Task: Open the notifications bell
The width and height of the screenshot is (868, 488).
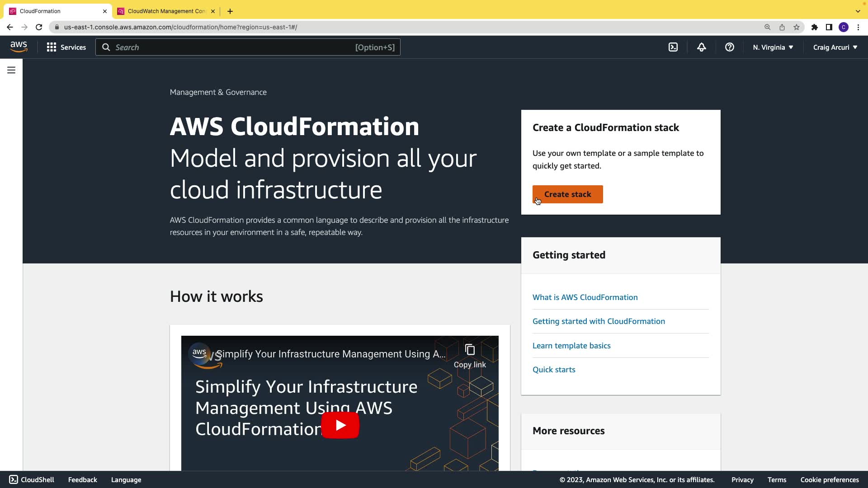Action: (701, 47)
